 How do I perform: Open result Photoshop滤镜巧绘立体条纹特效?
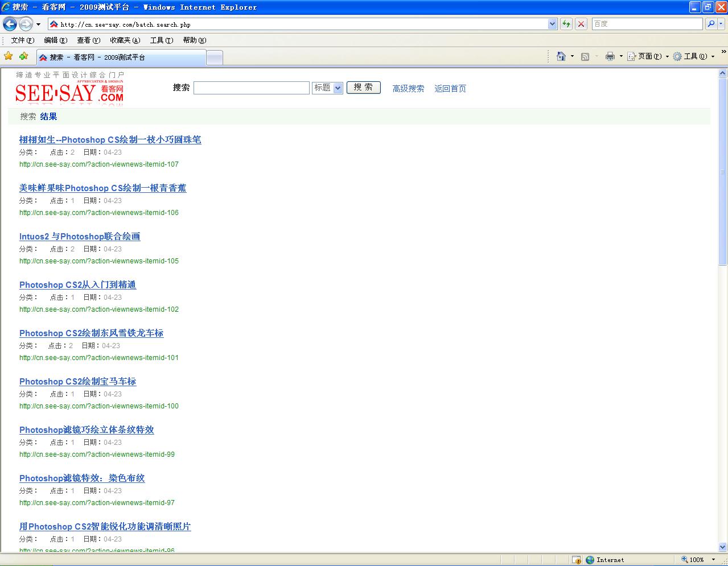pos(87,430)
